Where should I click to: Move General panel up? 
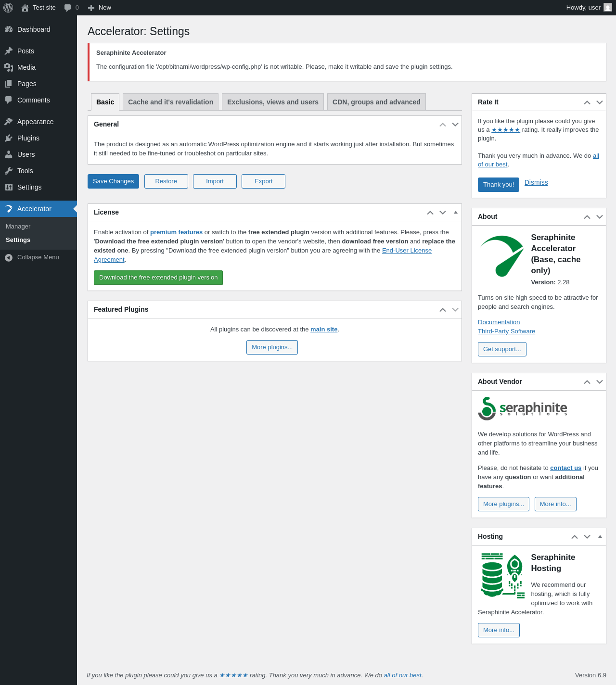(443, 125)
